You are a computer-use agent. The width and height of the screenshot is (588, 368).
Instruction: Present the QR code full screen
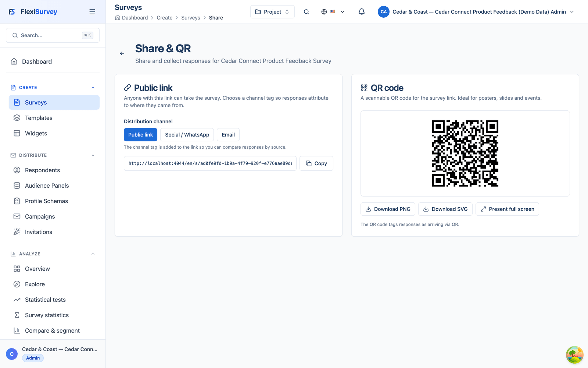click(x=507, y=209)
